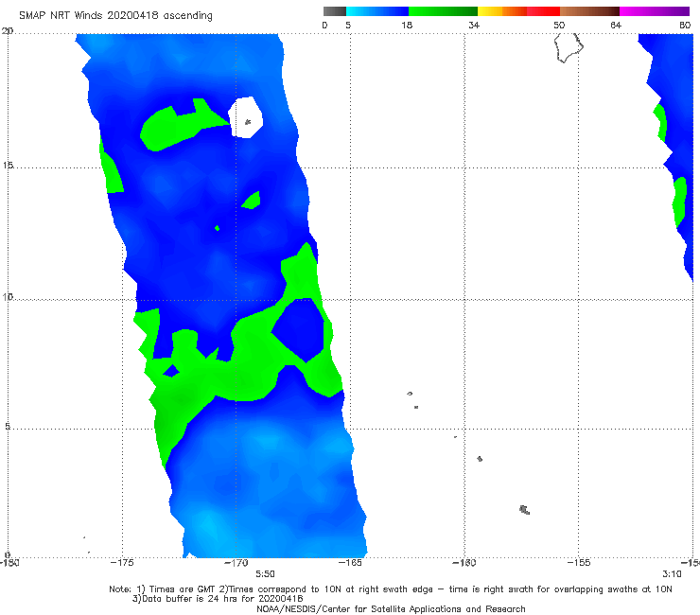Click the '3)Data buffer is 24 hrs' note

(x=218, y=599)
